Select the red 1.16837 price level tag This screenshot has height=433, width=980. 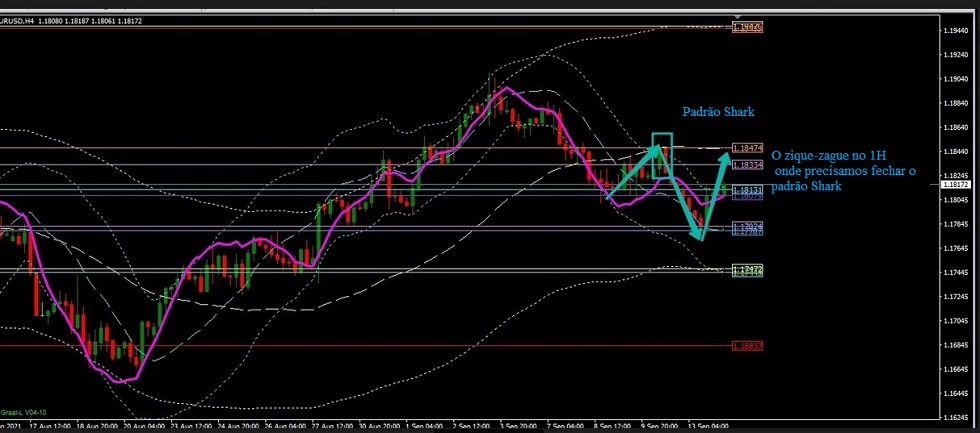[x=747, y=346]
